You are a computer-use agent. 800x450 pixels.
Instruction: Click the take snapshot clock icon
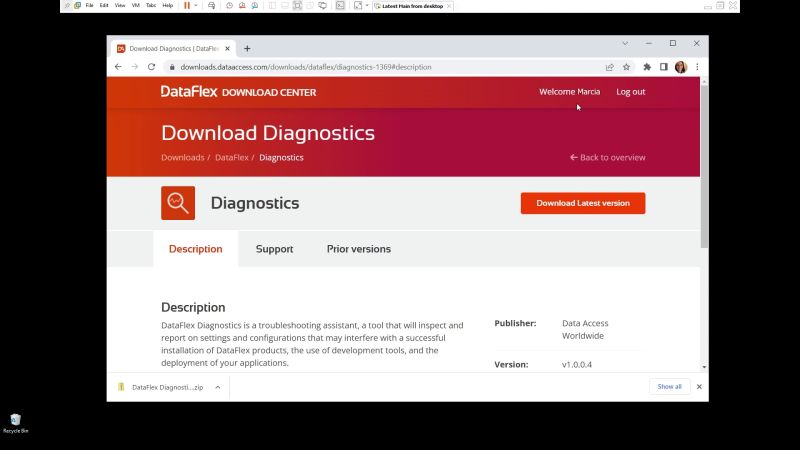229,6
